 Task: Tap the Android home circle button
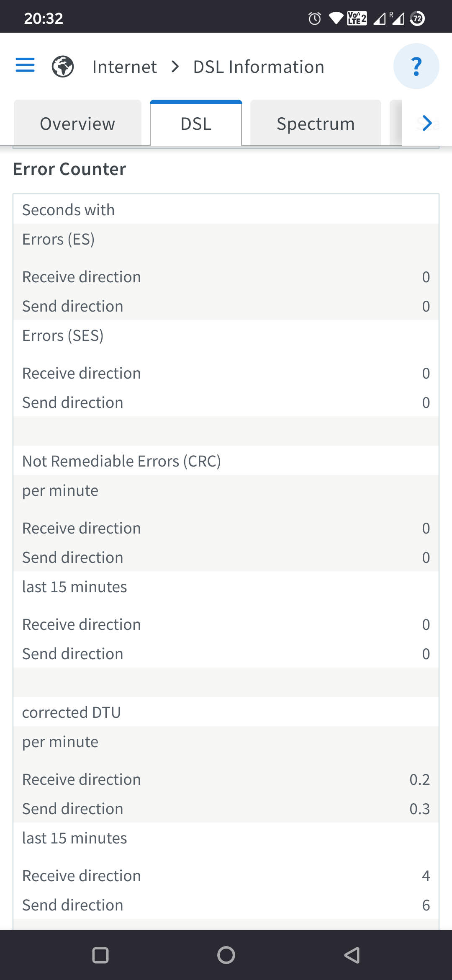click(226, 955)
